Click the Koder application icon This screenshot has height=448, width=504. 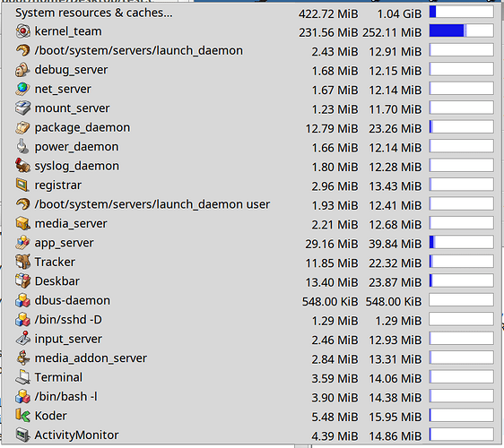coord(22,416)
